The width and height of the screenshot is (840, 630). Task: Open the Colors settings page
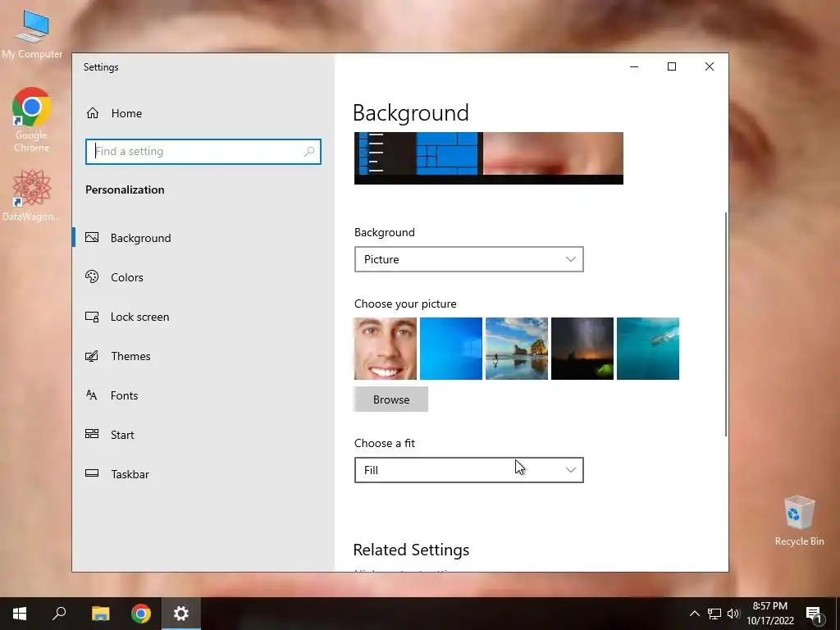[x=203, y=277]
